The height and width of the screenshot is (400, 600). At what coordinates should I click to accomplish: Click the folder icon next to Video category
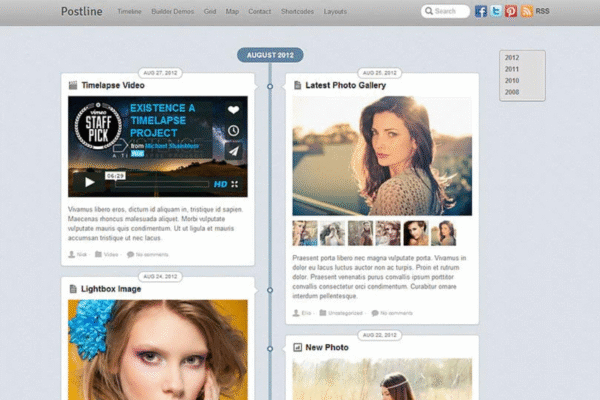[x=98, y=254]
